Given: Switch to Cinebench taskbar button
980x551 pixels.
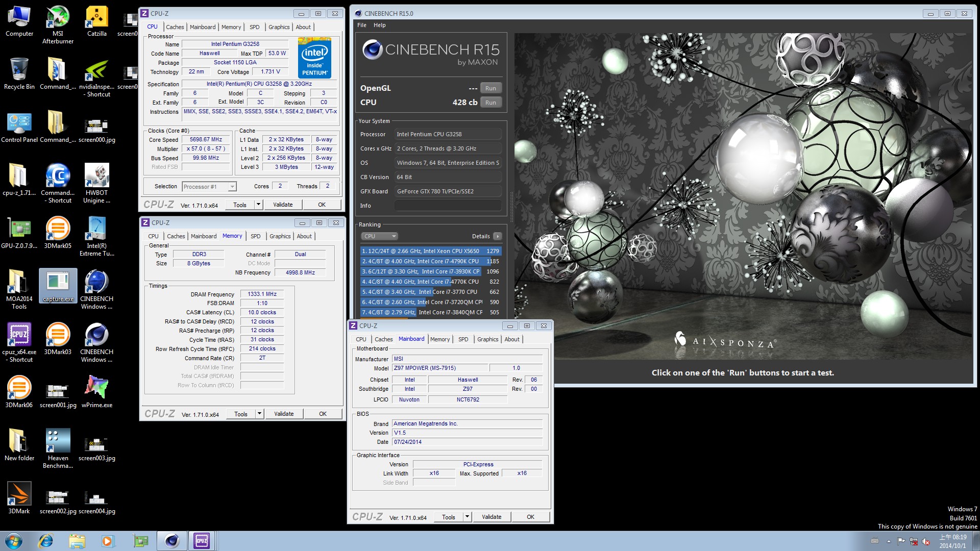Looking at the screenshot, I should pyautogui.click(x=171, y=541).
